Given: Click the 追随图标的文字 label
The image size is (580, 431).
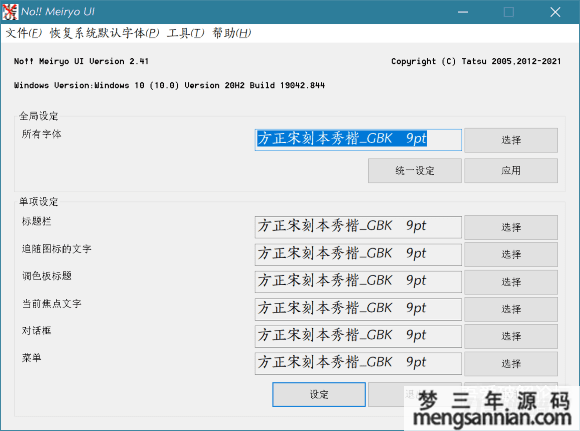Looking at the screenshot, I should [x=56, y=249].
